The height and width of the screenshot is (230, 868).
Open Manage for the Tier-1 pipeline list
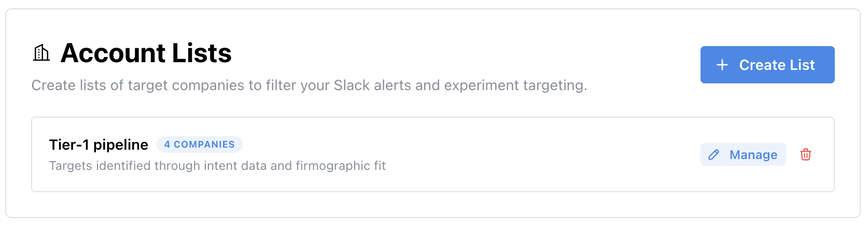point(743,154)
